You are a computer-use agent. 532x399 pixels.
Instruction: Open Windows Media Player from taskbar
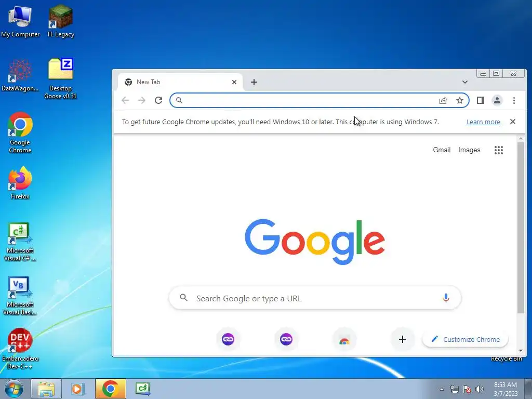click(x=78, y=389)
